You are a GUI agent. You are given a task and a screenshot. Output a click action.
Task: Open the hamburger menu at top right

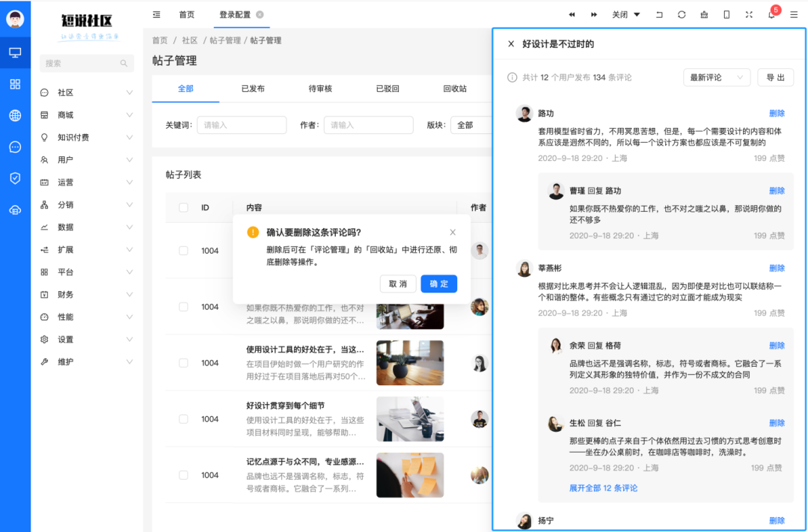point(795,14)
